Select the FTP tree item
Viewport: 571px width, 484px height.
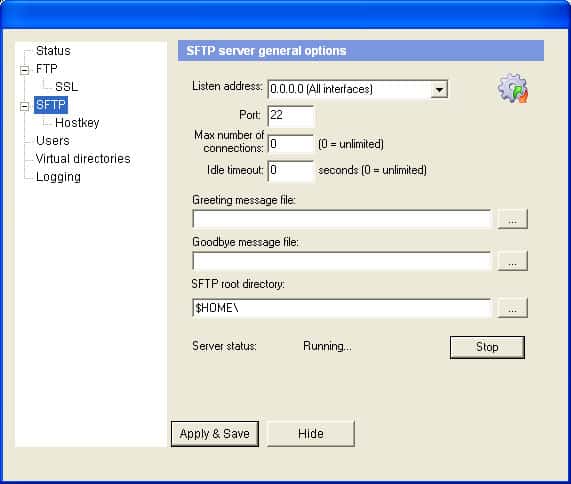(47, 69)
